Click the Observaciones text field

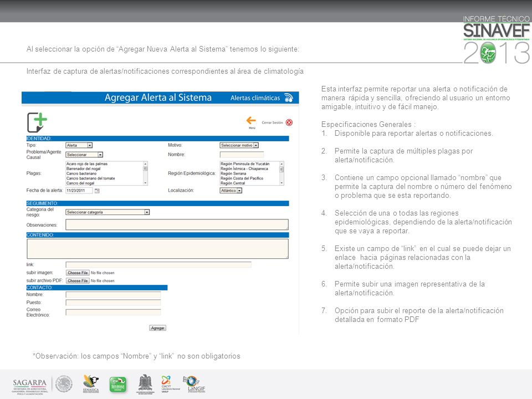[177, 224]
